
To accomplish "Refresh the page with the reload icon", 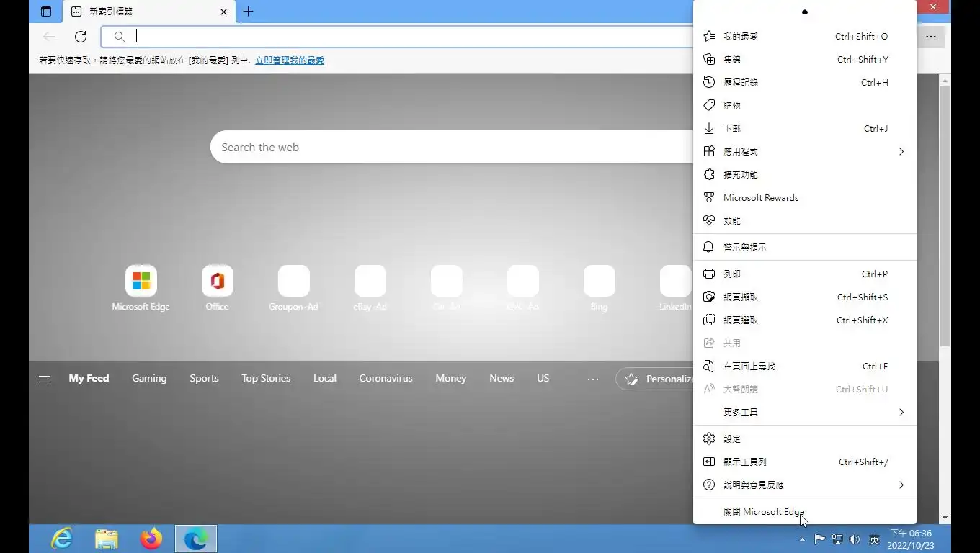I will (x=81, y=36).
